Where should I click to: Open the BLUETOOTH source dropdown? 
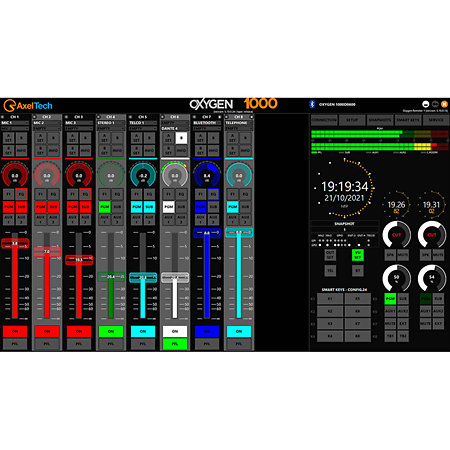click(x=207, y=123)
